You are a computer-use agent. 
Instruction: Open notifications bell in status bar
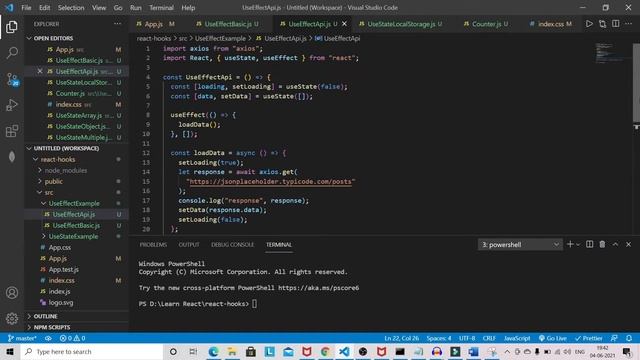coord(629,338)
